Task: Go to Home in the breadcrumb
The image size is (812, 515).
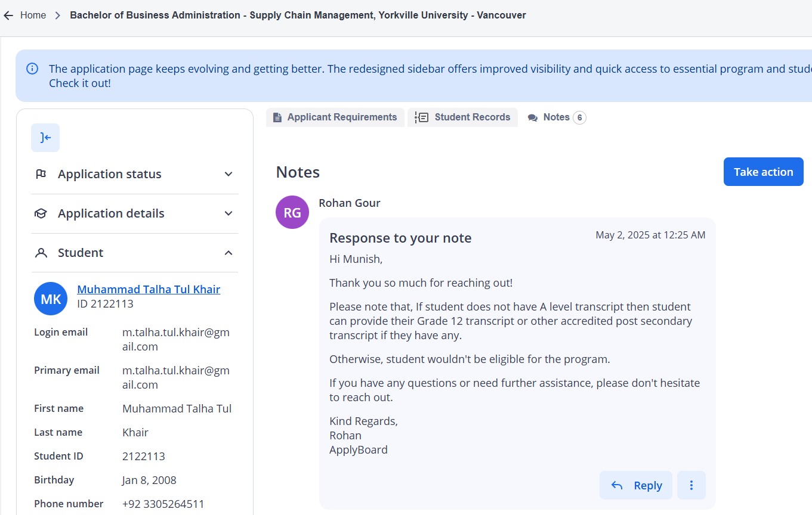Action: tap(33, 15)
